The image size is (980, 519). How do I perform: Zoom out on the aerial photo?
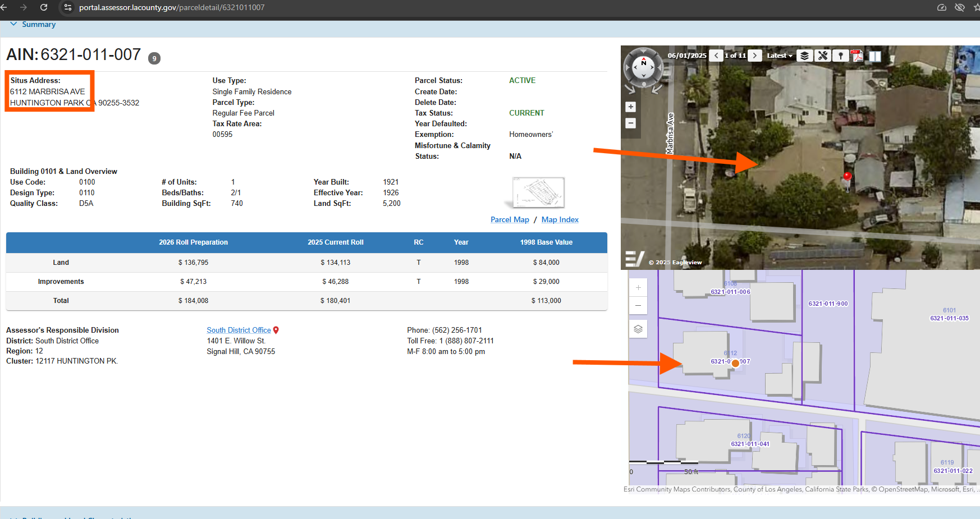click(x=631, y=123)
